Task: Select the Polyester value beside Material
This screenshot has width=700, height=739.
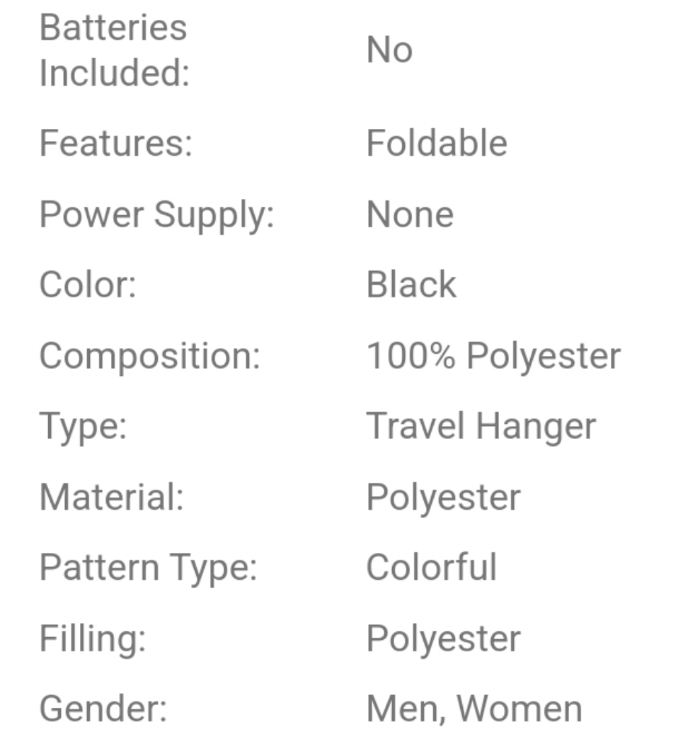Action: [x=443, y=497]
